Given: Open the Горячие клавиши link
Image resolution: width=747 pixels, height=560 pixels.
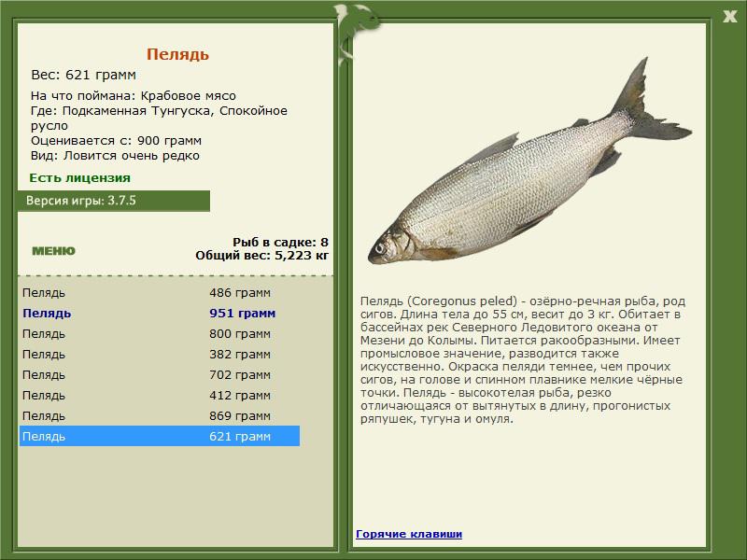Looking at the screenshot, I should point(409,534).
